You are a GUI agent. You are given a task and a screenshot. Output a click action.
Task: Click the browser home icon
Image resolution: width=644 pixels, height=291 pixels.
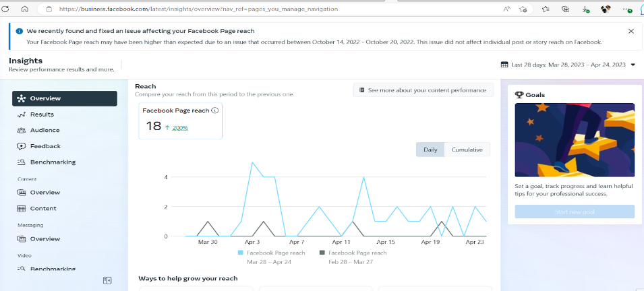coord(24,9)
